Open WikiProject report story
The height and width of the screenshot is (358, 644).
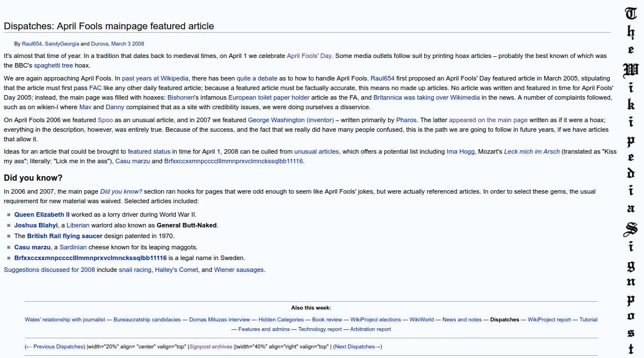tap(549, 319)
